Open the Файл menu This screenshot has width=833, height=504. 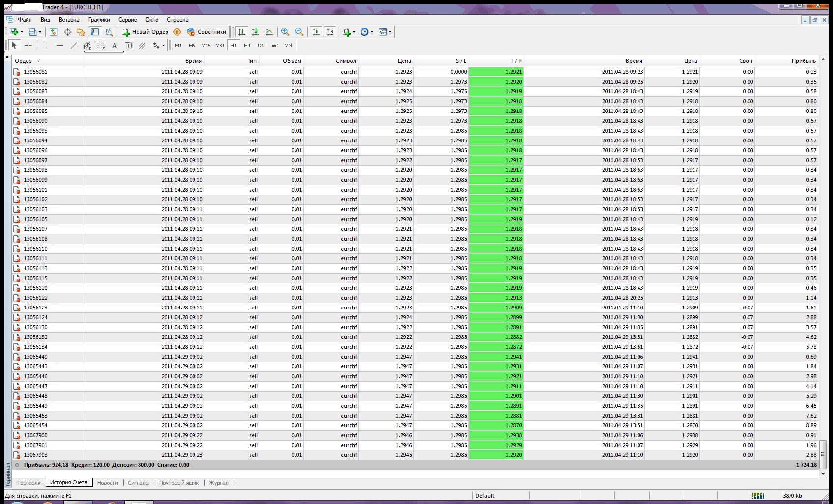25,20
